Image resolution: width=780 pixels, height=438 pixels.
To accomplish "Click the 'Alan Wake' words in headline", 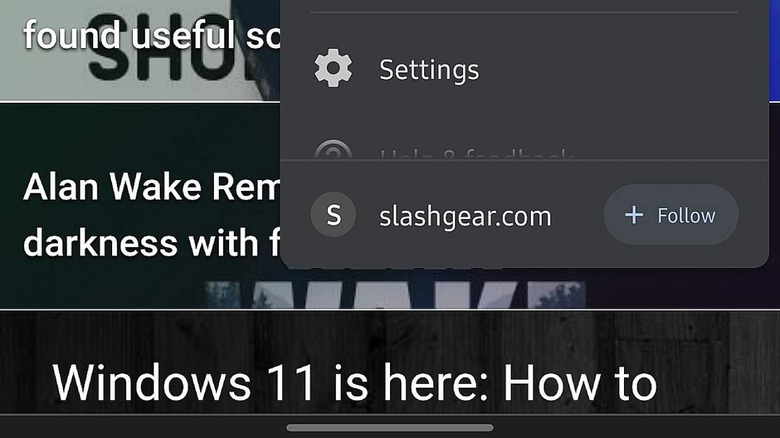I will (x=110, y=187).
